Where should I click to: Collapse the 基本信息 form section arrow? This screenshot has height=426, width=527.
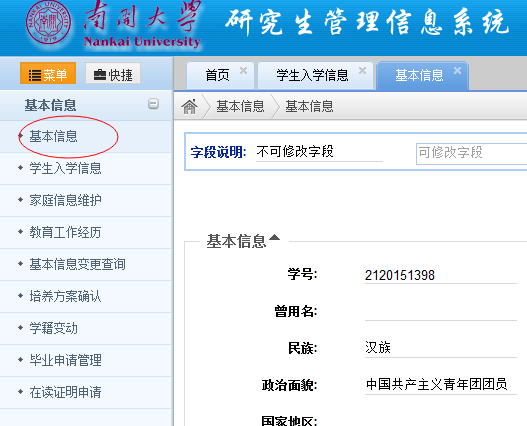coord(274,237)
